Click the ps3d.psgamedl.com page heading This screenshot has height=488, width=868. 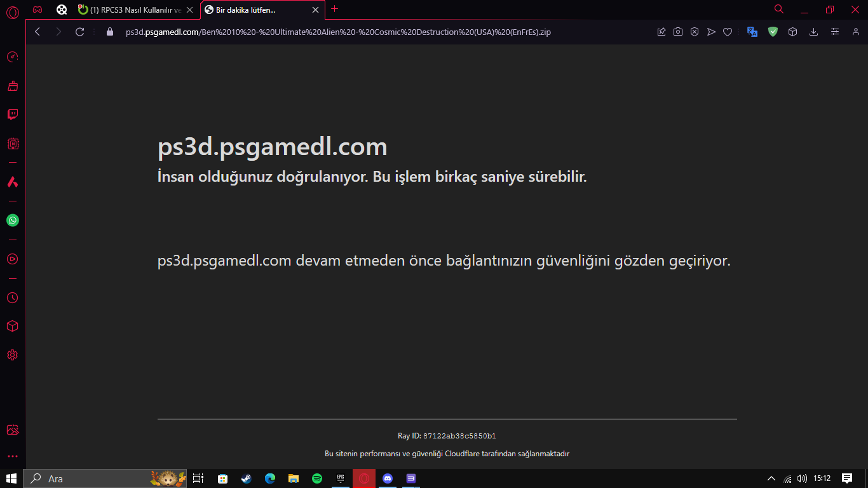[x=272, y=147]
